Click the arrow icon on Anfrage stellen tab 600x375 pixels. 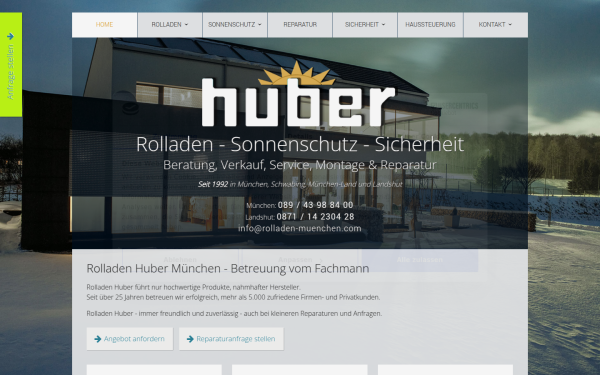(10, 36)
